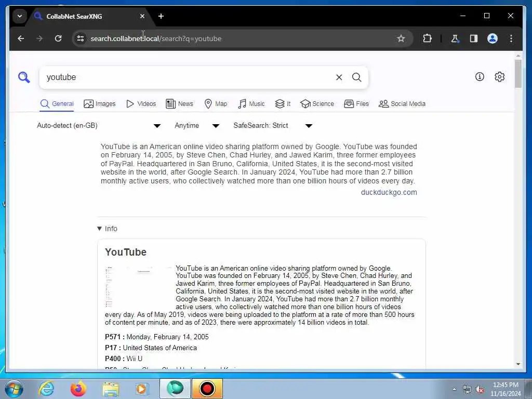Click the page vertical scrollbar thumb
The image size is (532, 399).
pyautogui.click(x=518, y=74)
